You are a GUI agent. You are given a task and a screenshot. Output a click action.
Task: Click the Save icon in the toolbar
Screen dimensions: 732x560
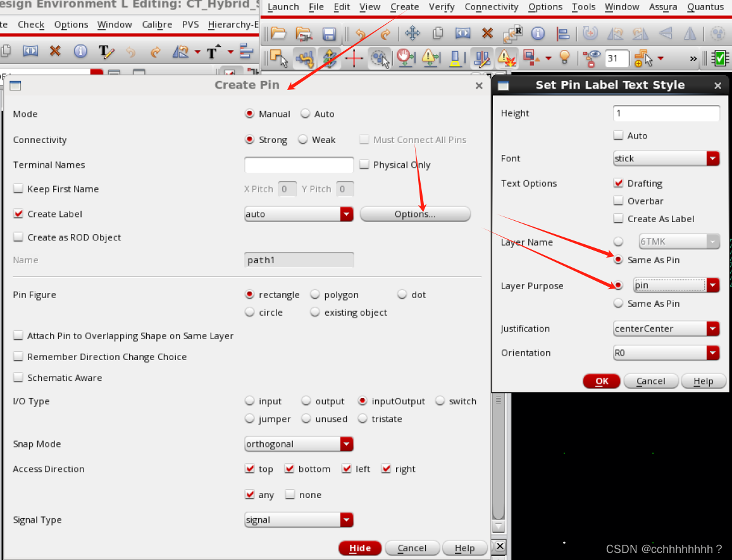coord(330,34)
